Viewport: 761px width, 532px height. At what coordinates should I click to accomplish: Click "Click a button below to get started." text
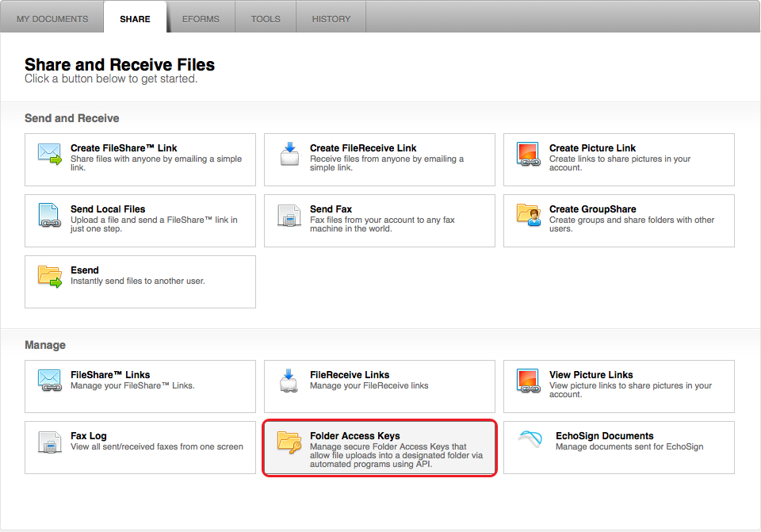[111, 78]
